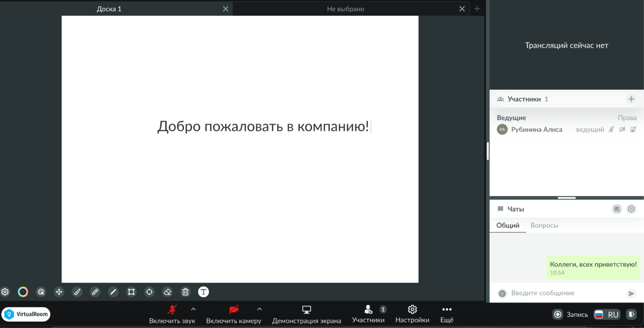Add a new board tab with plus

coord(477,9)
